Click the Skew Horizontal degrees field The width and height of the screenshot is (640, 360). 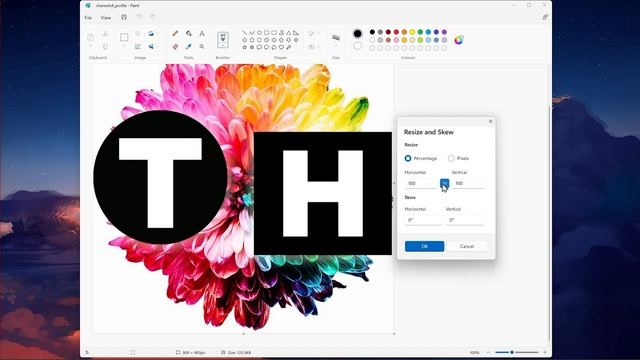coord(423,220)
